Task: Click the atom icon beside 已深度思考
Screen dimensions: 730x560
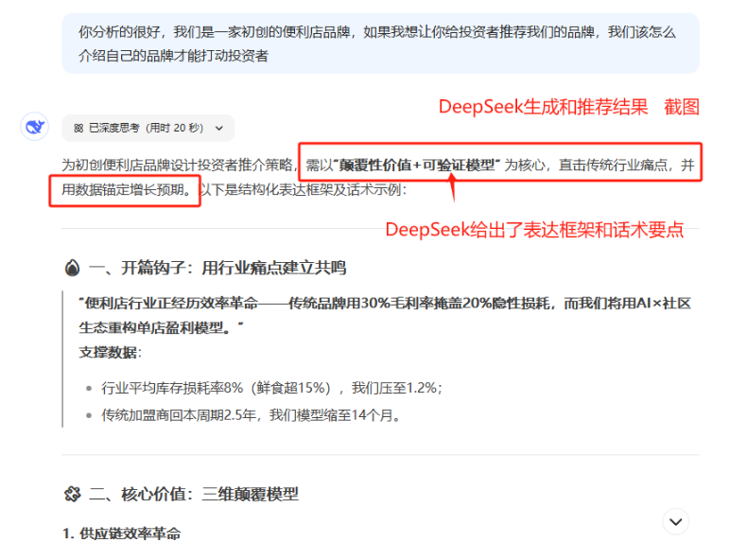Action: point(78,128)
